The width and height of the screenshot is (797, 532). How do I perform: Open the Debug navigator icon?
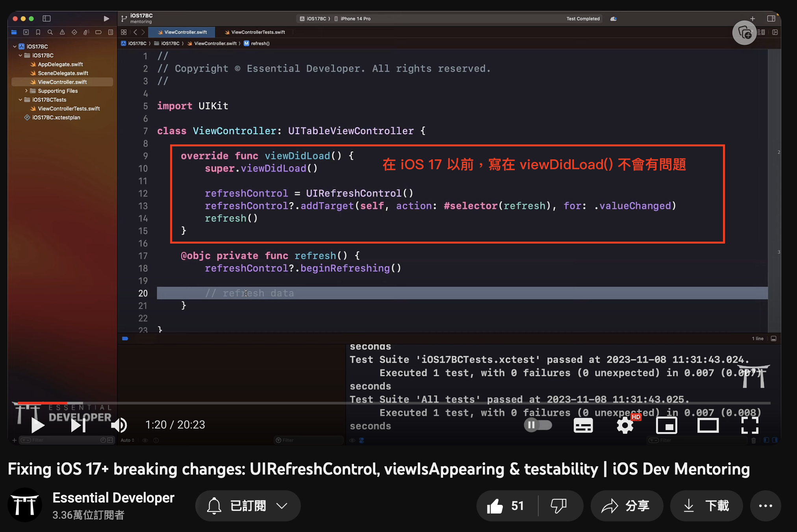click(86, 32)
